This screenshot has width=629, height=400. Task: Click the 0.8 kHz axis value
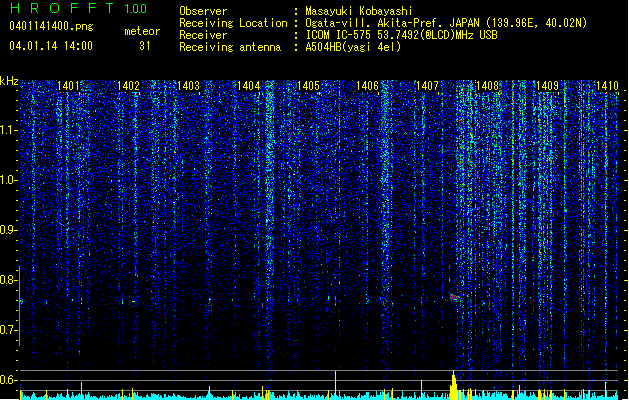click(8, 280)
